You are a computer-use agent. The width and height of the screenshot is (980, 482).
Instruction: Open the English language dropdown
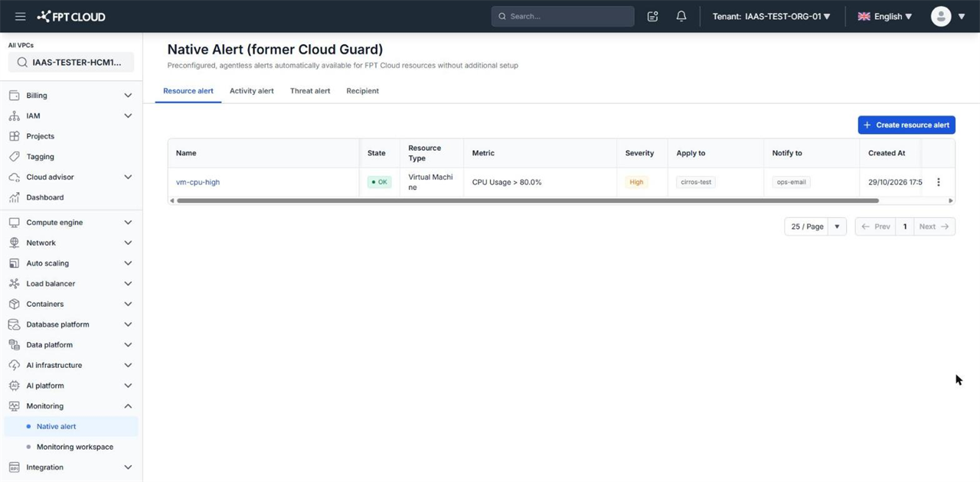click(x=885, y=16)
